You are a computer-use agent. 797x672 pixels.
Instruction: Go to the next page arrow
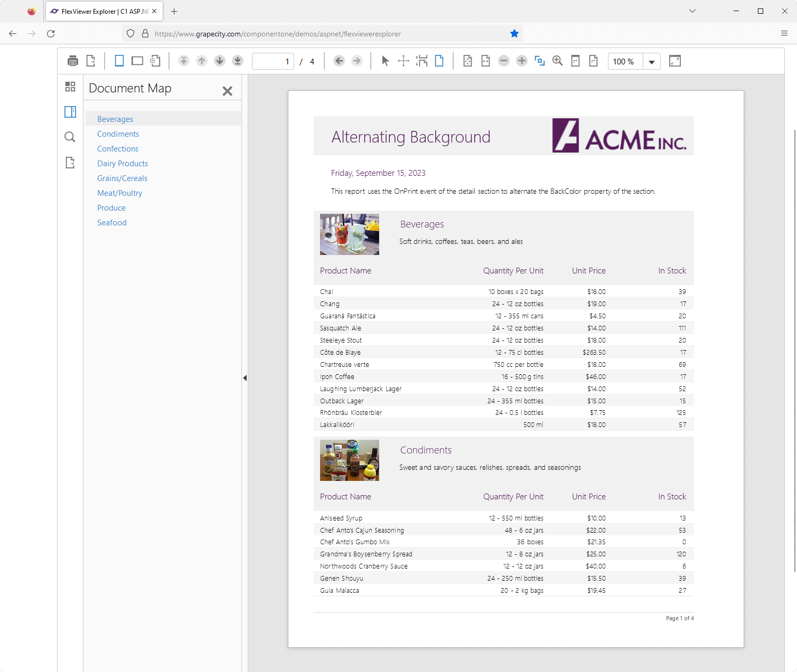[220, 61]
